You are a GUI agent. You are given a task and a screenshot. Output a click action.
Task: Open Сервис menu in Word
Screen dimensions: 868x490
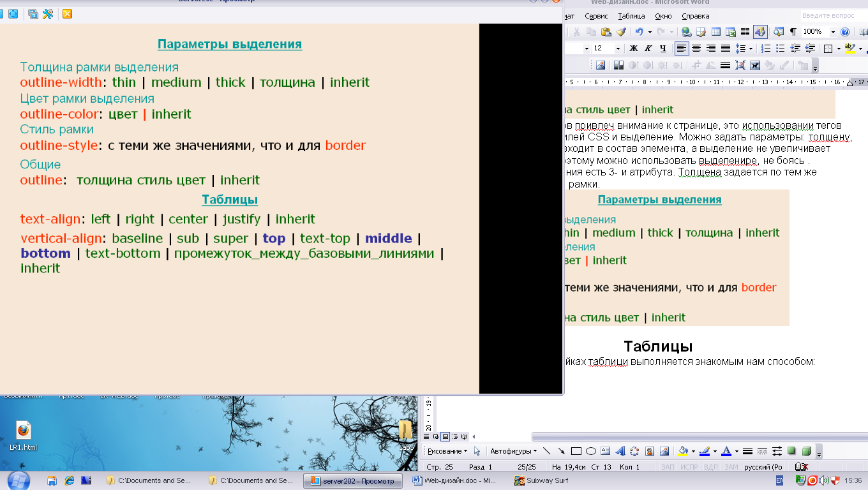[596, 16]
